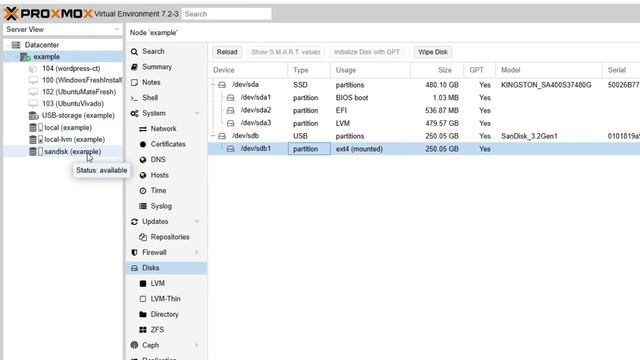Click the Time clock icon
Screen dimensions: 640x360
pos(143,191)
